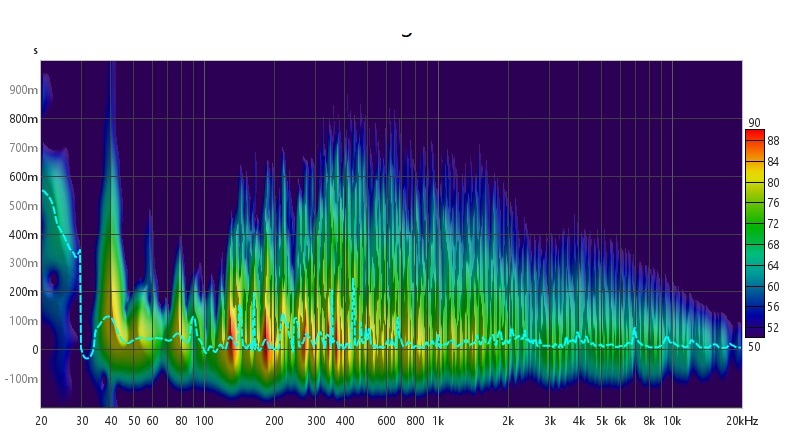800x432 pixels.
Task: Click the red top of color scale
Action: [755, 135]
